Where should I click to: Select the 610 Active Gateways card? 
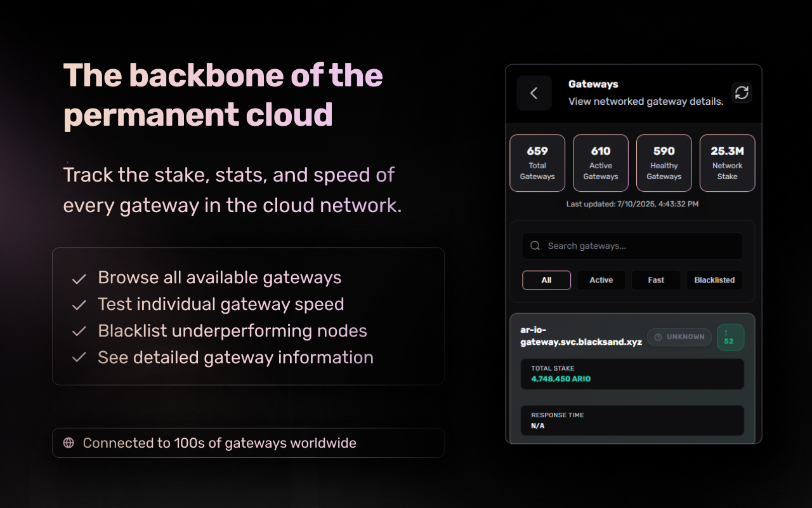(x=601, y=163)
